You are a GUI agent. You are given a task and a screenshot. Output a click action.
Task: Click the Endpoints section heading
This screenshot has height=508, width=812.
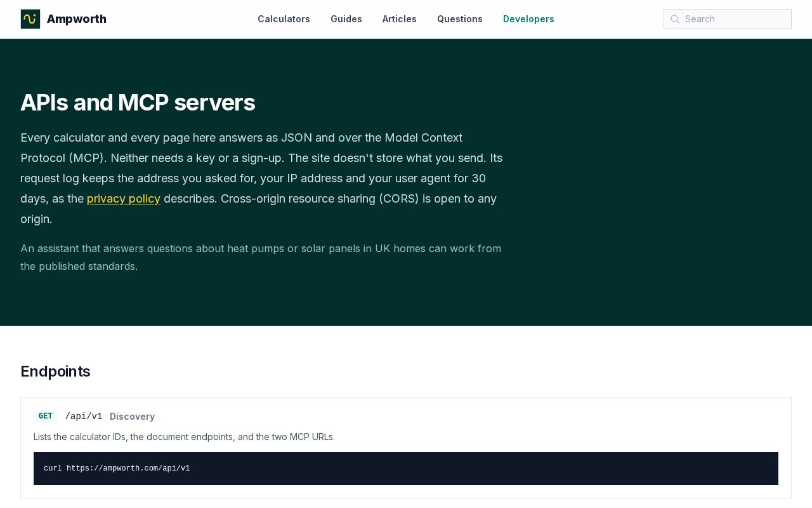click(x=55, y=371)
